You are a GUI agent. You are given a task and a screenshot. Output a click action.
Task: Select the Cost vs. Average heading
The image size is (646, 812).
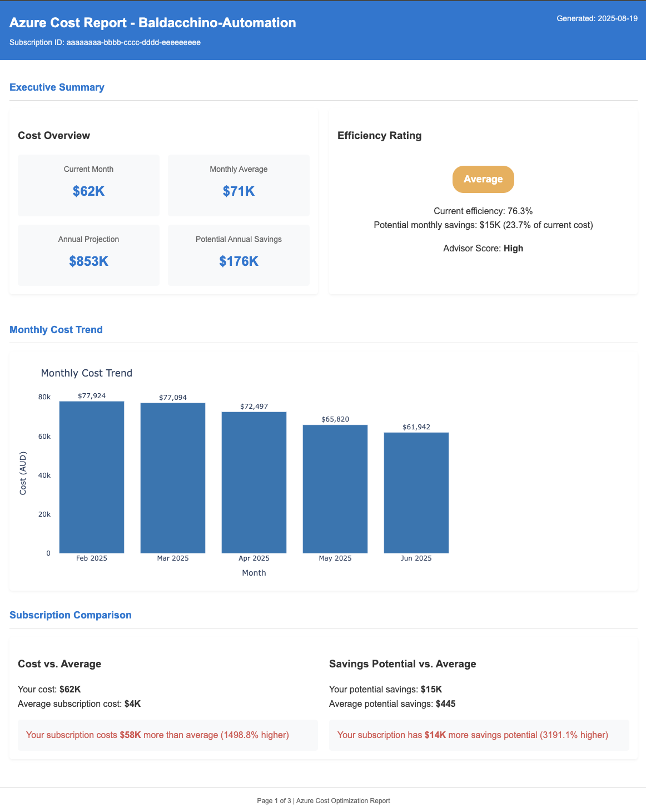tap(59, 664)
